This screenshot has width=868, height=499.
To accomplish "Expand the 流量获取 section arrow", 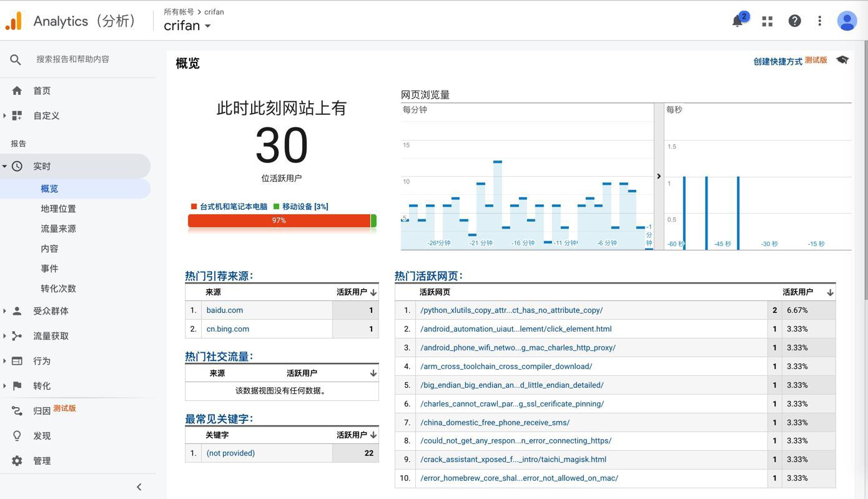I will tap(4, 336).
